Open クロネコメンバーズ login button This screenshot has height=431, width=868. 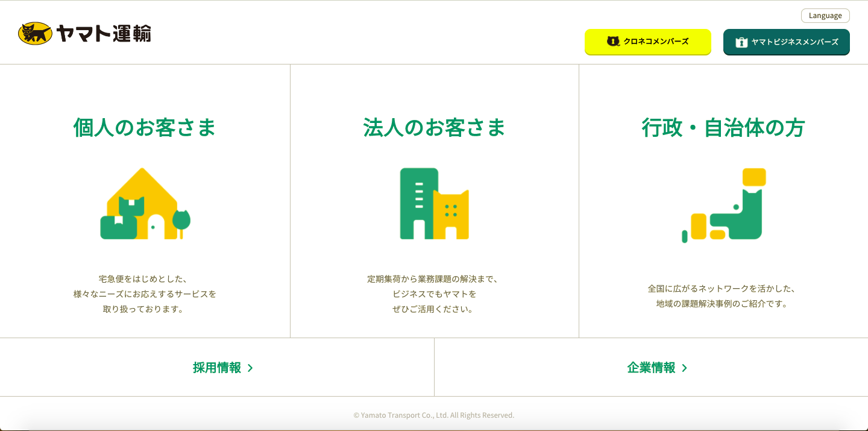coord(648,42)
